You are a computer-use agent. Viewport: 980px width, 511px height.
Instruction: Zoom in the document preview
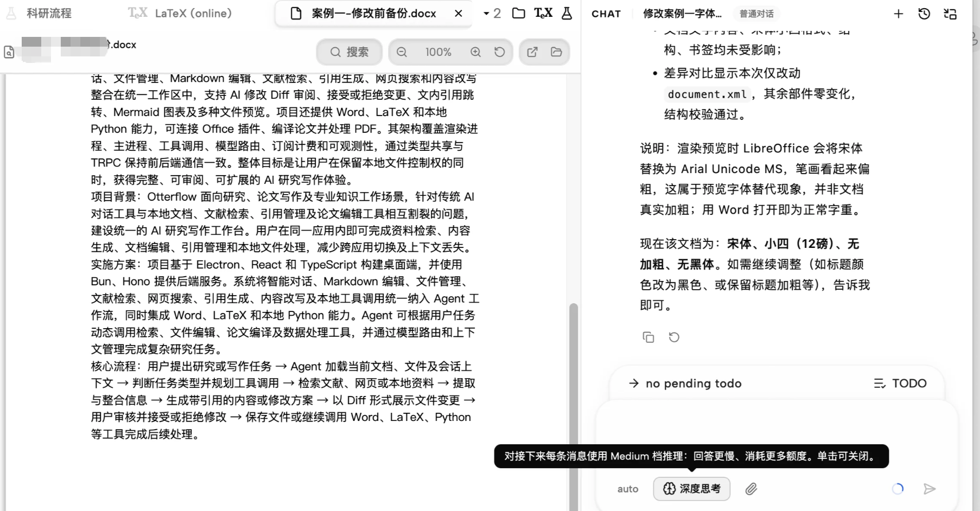pyautogui.click(x=475, y=52)
